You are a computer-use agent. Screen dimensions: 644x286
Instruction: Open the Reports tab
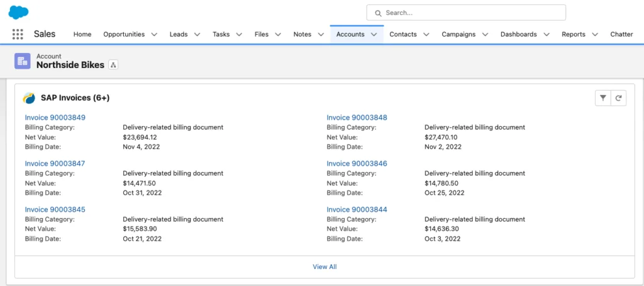(x=574, y=35)
